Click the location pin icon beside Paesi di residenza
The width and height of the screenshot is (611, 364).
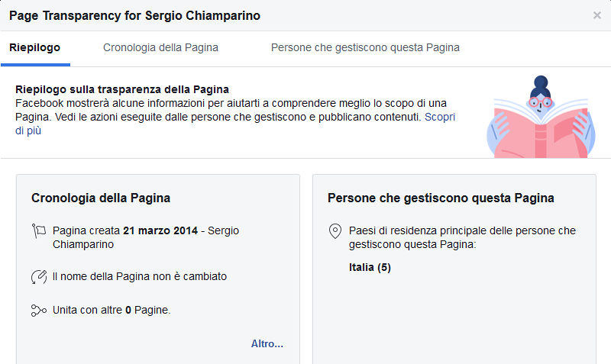pyautogui.click(x=335, y=231)
